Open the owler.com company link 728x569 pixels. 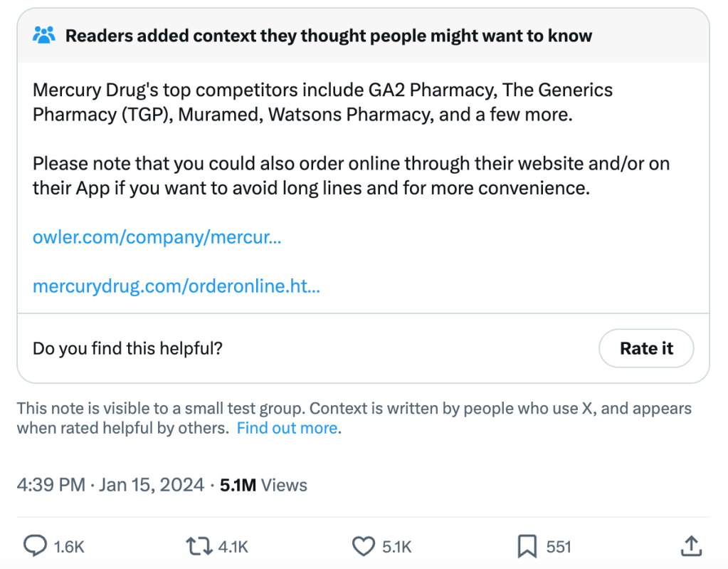(157, 237)
